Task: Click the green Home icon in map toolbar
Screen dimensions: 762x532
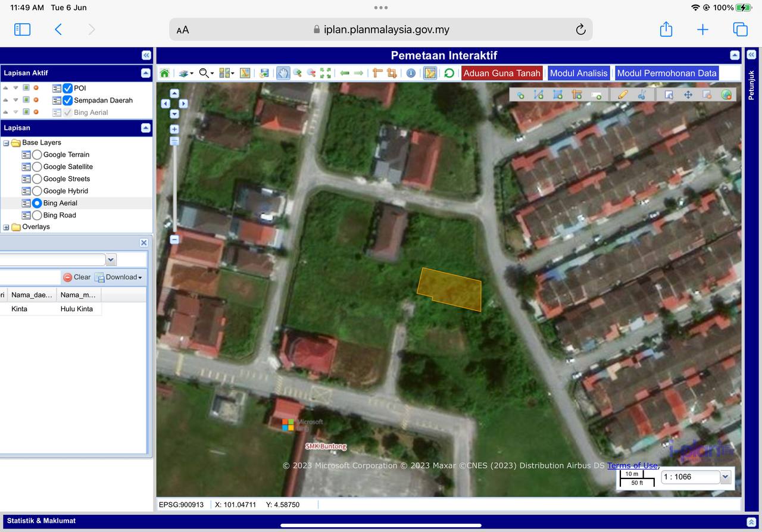Action: point(164,73)
